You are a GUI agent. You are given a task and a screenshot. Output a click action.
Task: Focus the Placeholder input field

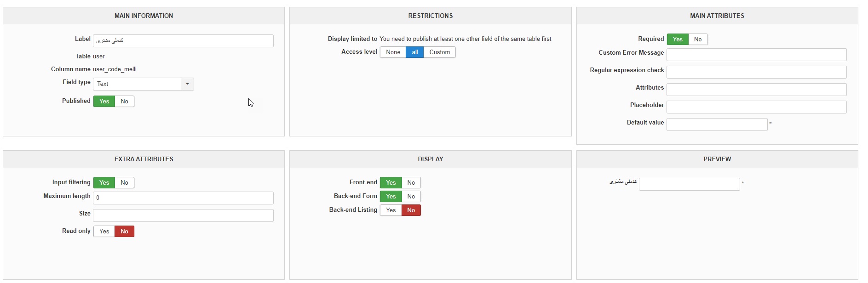756,107
